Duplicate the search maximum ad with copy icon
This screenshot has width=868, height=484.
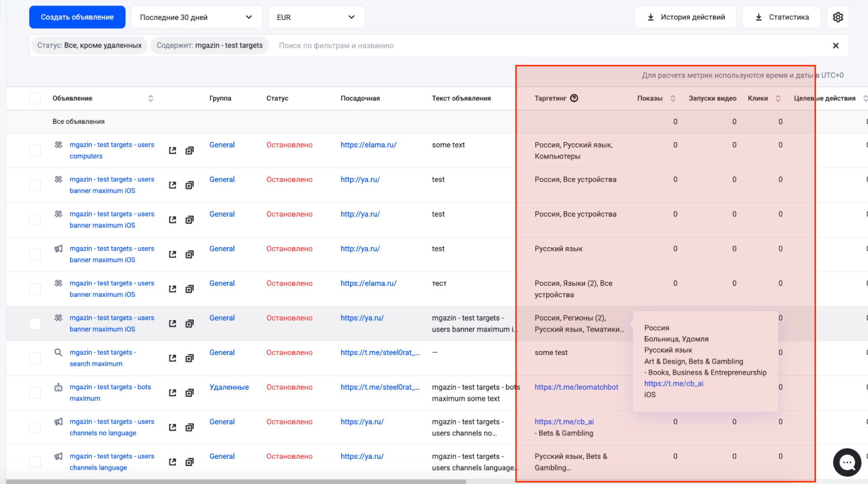point(189,358)
